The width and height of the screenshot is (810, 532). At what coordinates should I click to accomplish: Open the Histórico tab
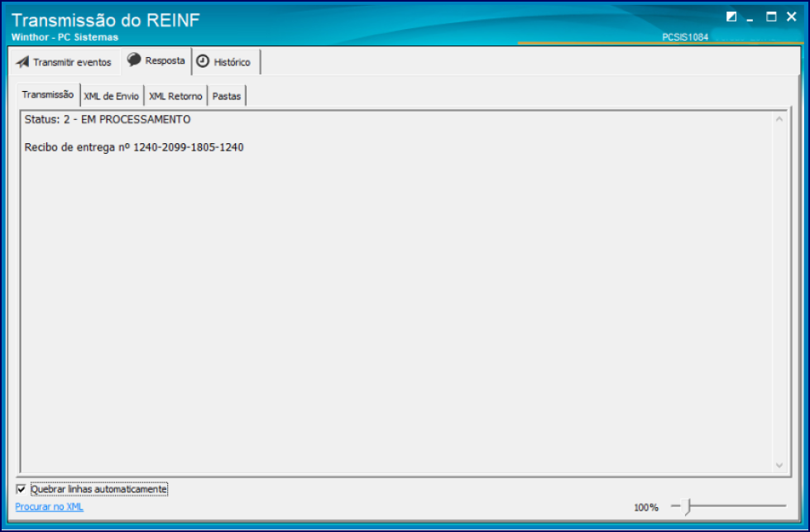pos(226,62)
